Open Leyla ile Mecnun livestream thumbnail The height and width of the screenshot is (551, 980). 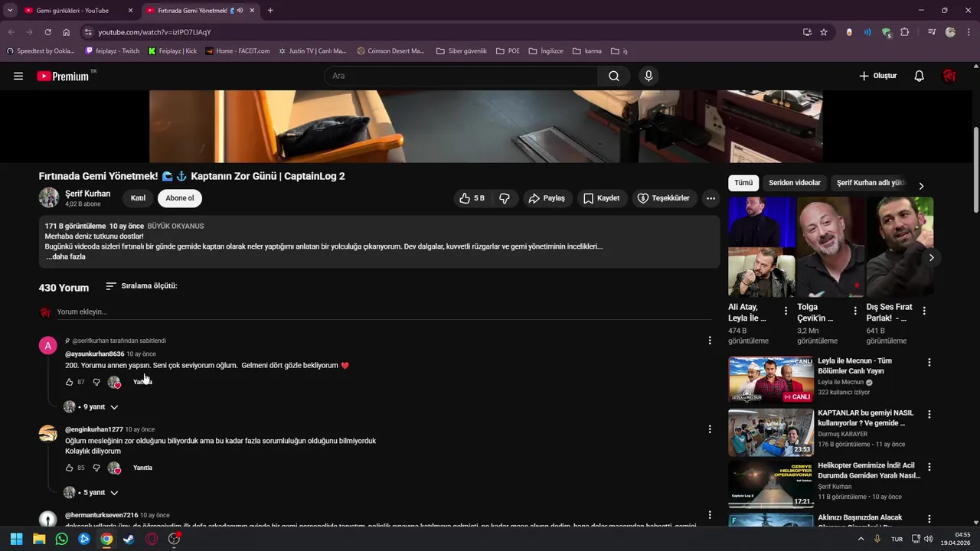pos(771,379)
